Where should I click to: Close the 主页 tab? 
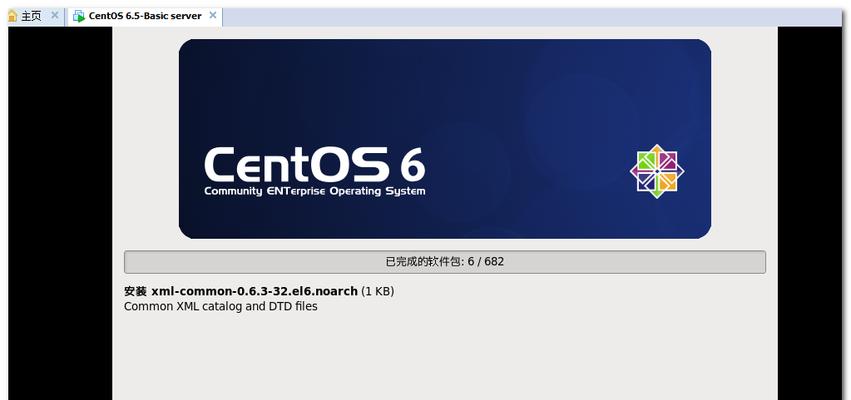tap(55, 15)
